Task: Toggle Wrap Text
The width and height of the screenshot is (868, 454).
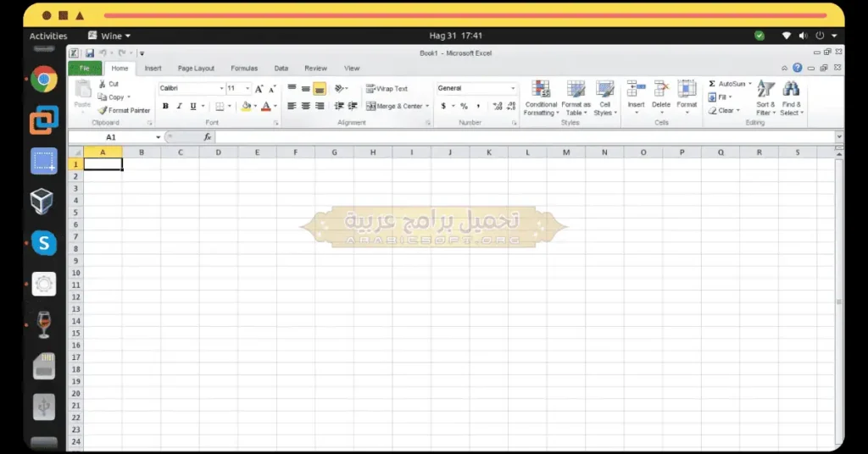Action: pos(387,88)
